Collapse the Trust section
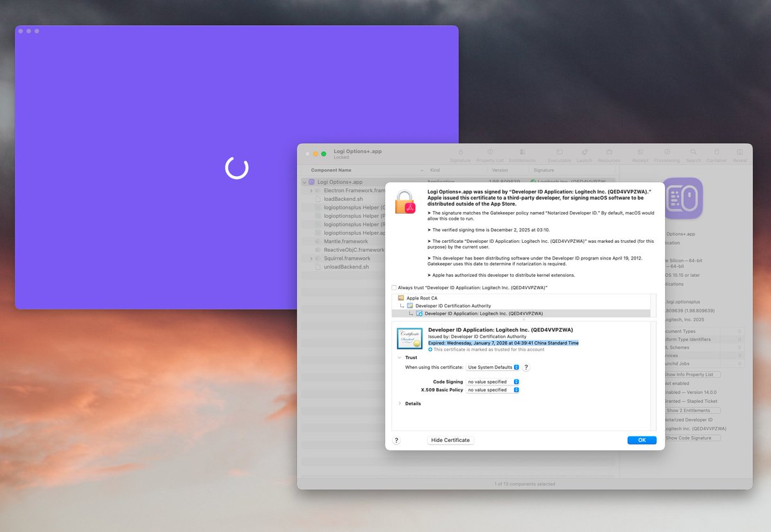This screenshot has width=771, height=532. coord(399,357)
